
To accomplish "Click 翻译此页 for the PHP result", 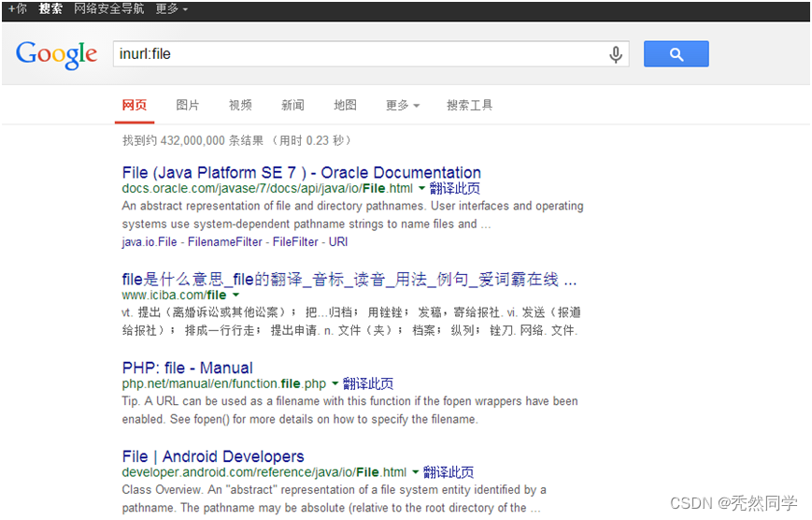I will (368, 383).
